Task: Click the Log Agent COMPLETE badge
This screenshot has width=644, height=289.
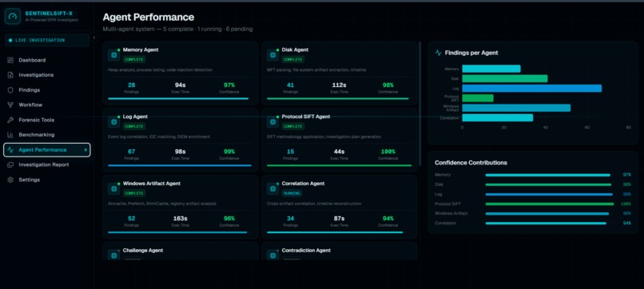Action: tap(134, 126)
